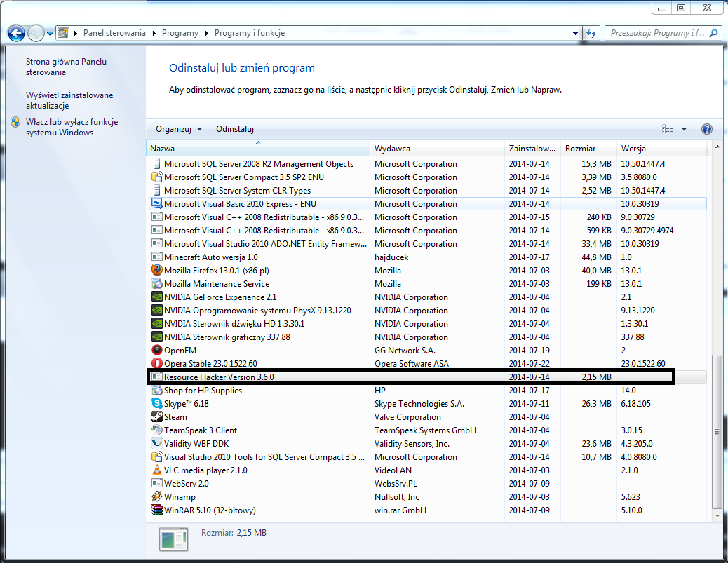This screenshot has height=563, width=728.
Task: Select NVIDIA Sterownik dźwięku HD 1.3.30.1
Action: pos(426,323)
